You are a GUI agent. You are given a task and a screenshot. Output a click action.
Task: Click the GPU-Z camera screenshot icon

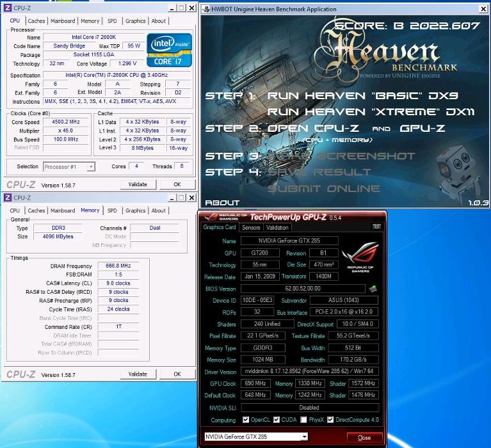pyautogui.click(x=376, y=227)
